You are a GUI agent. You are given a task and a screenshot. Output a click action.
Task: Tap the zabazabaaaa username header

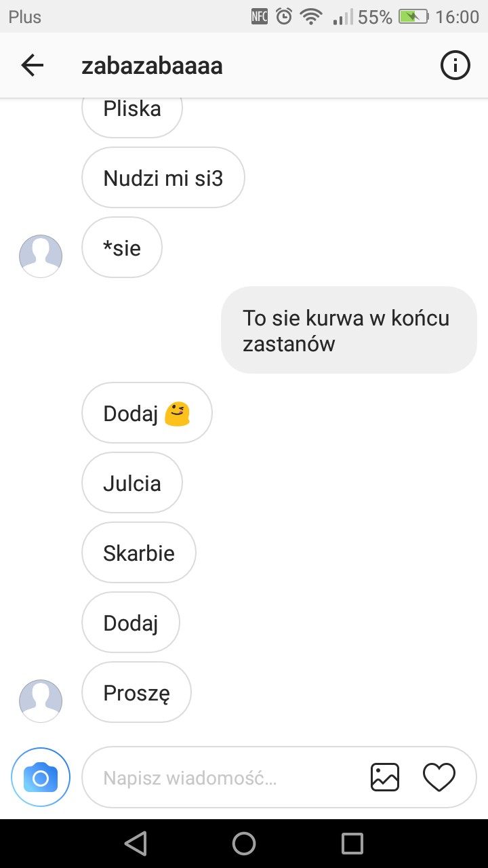(152, 66)
